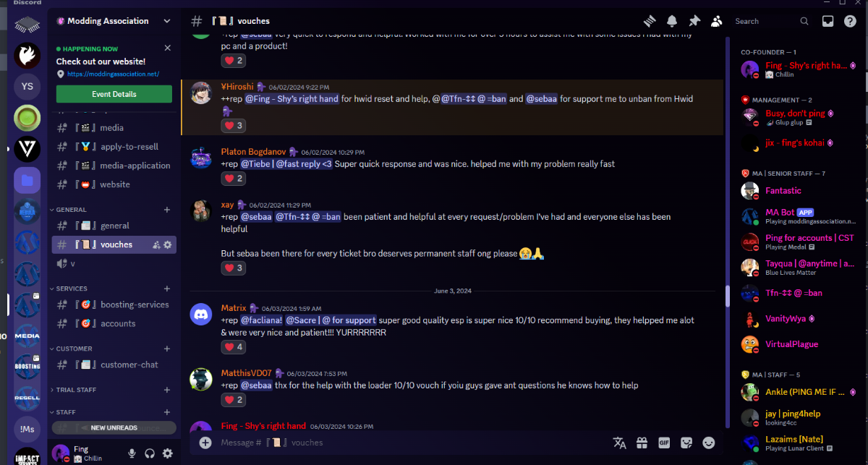This screenshot has height=465, width=868.
Task: Toggle the member list icon
Action: tap(717, 21)
